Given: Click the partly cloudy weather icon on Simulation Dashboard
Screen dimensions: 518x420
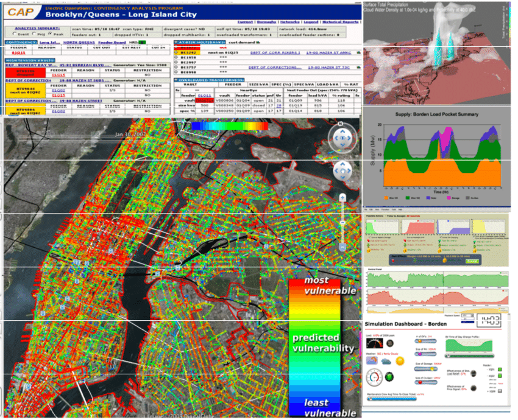Looking at the screenshot, I should coord(371,361).
